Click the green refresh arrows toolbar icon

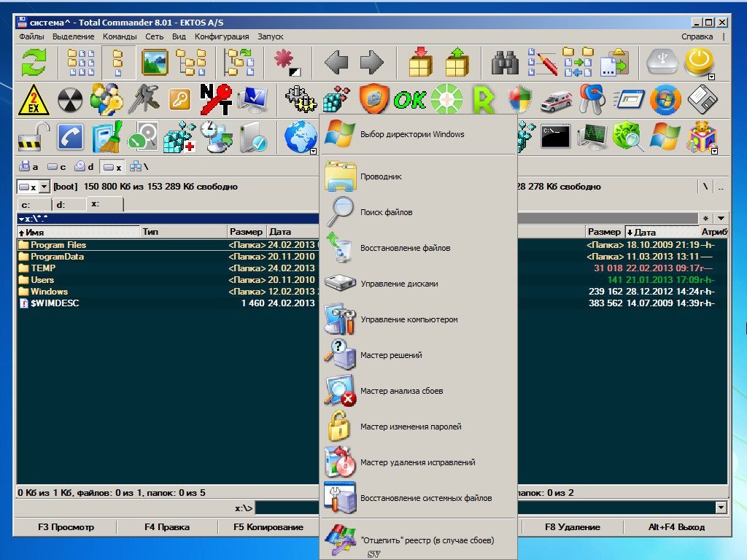tap(34, 63)
